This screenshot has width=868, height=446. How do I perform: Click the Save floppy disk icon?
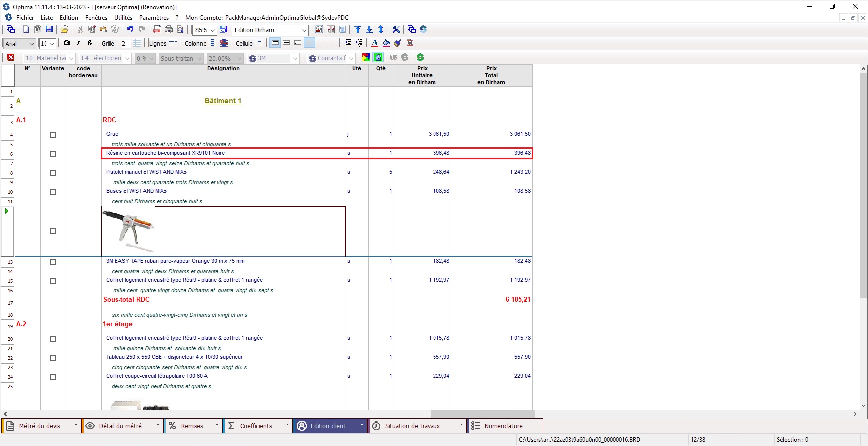49,30
